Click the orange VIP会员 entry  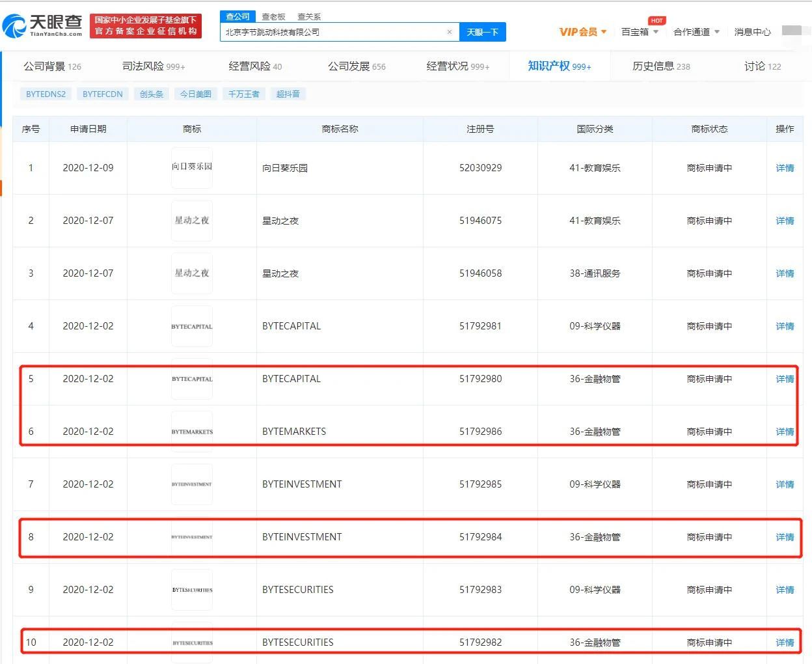point(577,31)
